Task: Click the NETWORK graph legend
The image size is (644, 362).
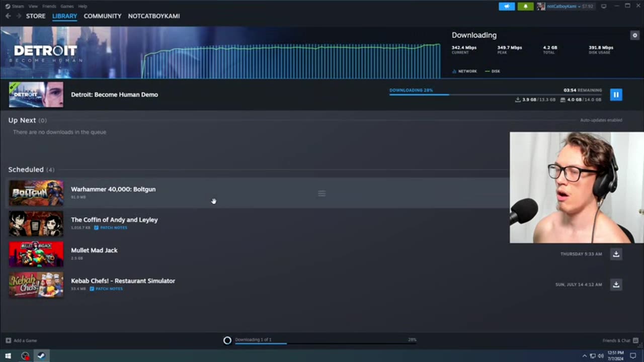Action: click(x=464, y=71)
